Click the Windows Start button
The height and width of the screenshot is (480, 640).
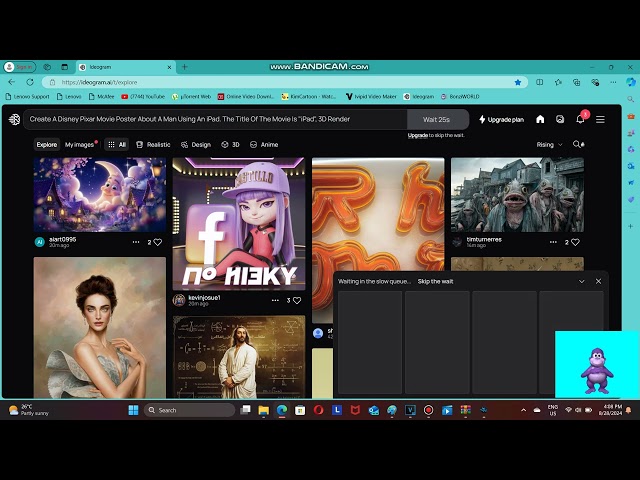tap(133, 410)
